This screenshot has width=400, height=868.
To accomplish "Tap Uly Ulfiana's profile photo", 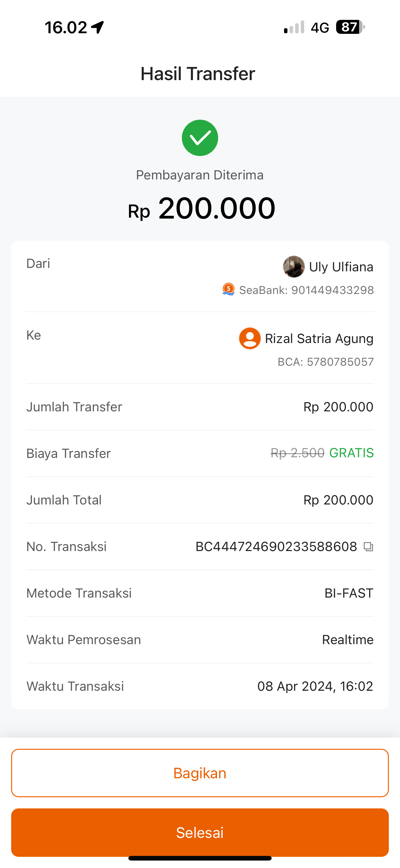I will click(294, 267).
